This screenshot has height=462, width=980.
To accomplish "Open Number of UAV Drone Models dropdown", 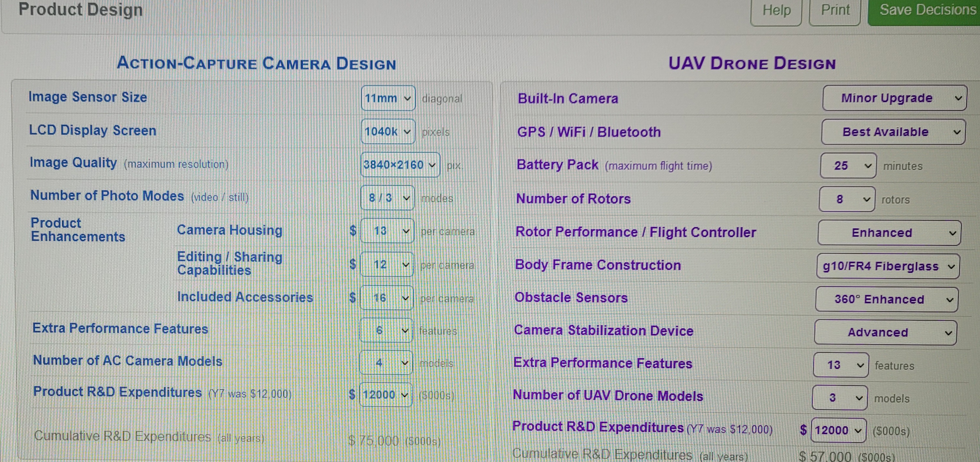I will pyautogui.click(x=839, y=398).
